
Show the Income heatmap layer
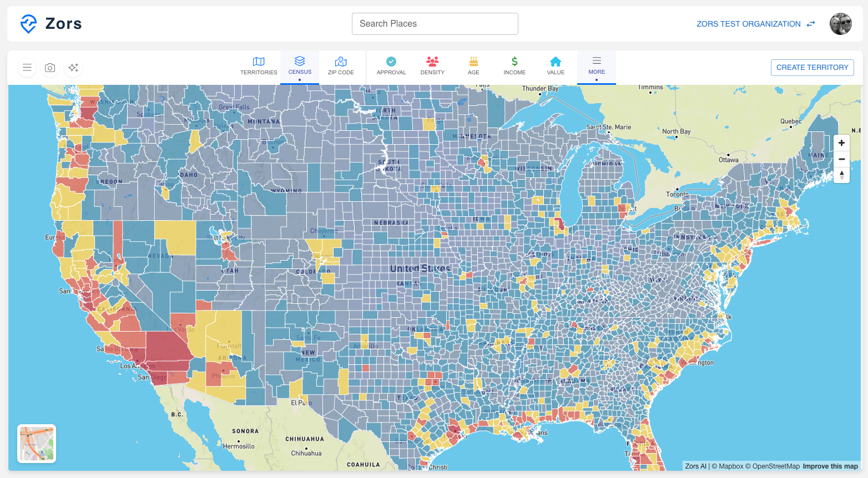coord(514,66)
